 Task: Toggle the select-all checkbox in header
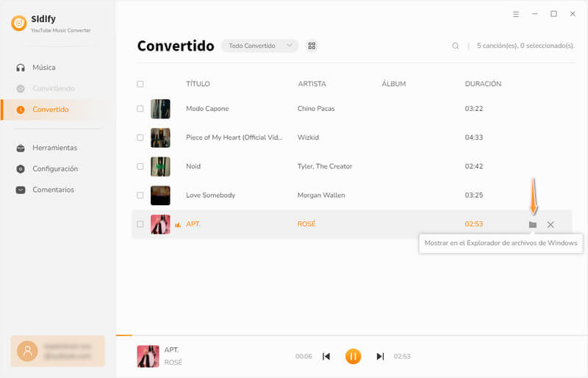coord(140,84)
